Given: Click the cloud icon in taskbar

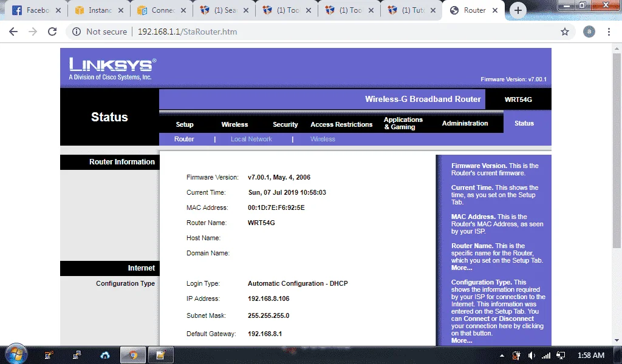Looking at the screenshot, I should tap(105, 356).
